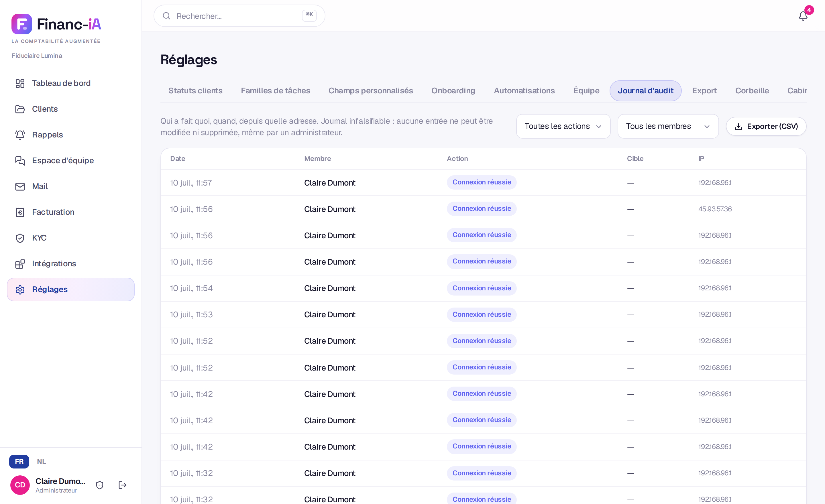Viewport: 825px width, 504px height.
Task: Click Claire Dumont in 11:53 row
Action: click(329, 315)
